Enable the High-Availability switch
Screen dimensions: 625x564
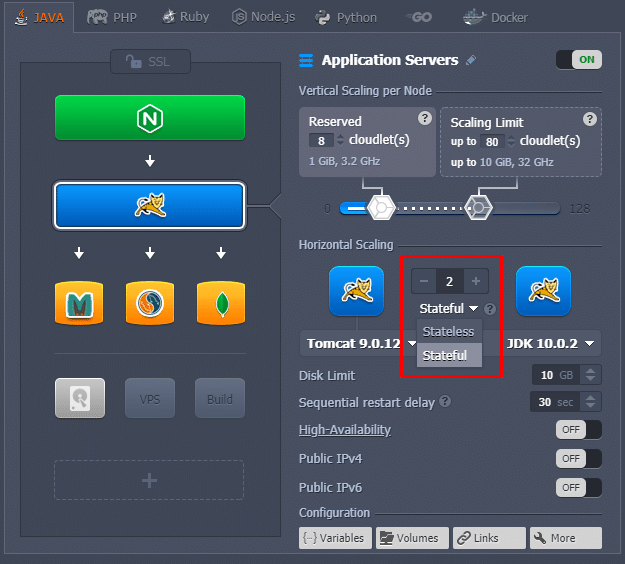pos(579,429)
